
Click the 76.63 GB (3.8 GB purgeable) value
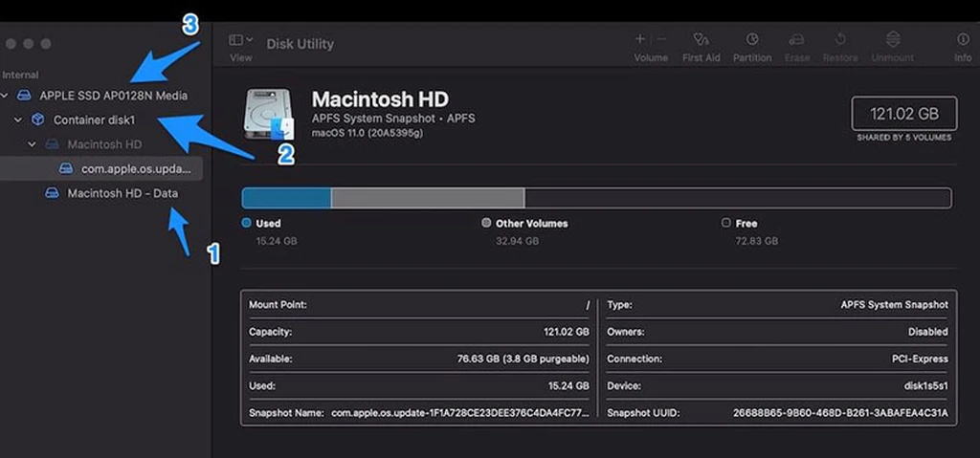523,359
